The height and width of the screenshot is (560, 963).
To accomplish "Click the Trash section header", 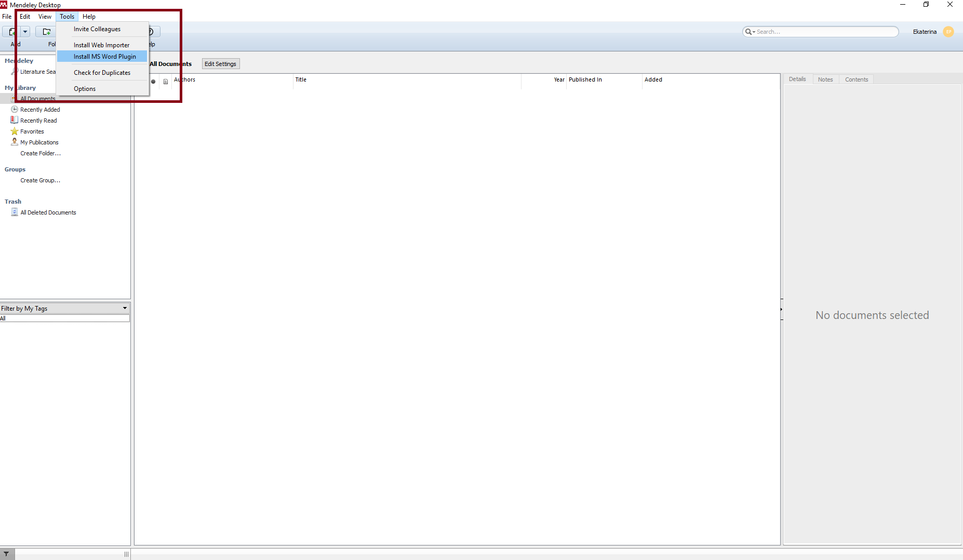I will click(13, 202).
